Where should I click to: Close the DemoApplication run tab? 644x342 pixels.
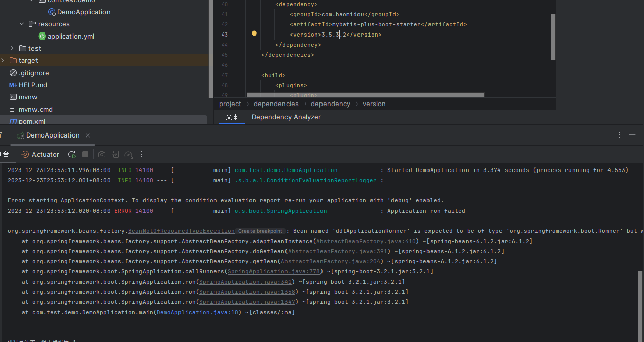tap(88, 135)
